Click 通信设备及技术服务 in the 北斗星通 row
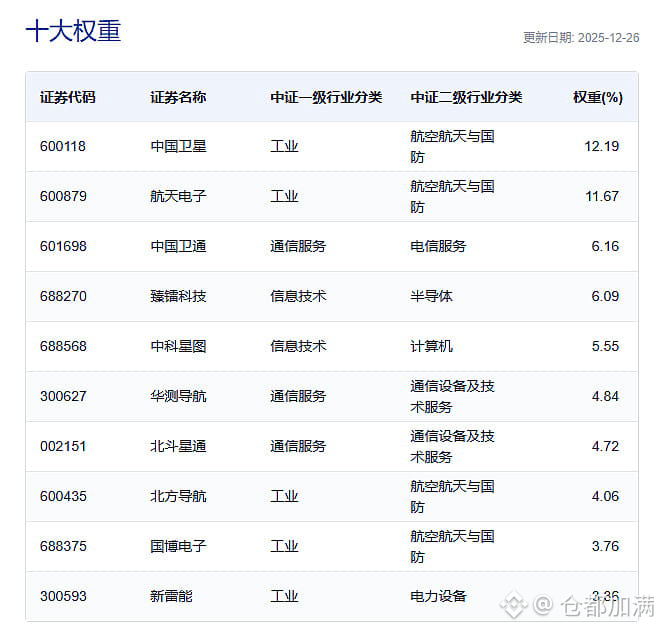This screenshot has width=662, height=631. pyautogui.click(x=452, y=447)
